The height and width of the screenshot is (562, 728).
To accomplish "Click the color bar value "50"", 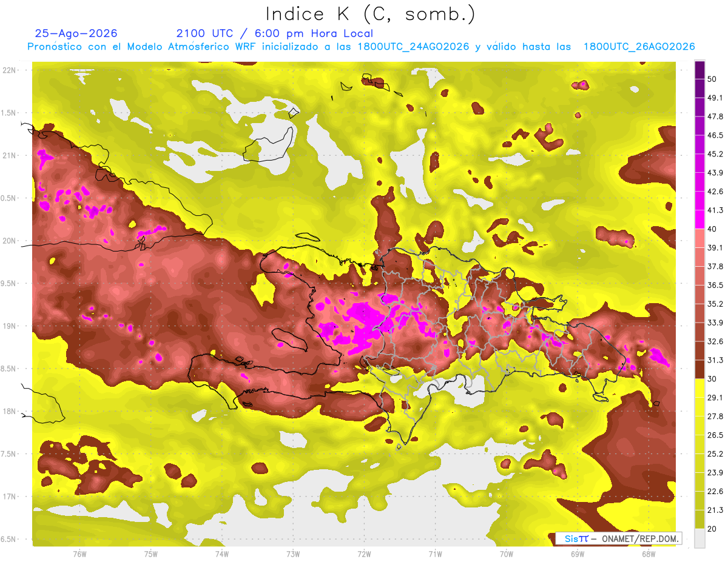I will [712, 79].
